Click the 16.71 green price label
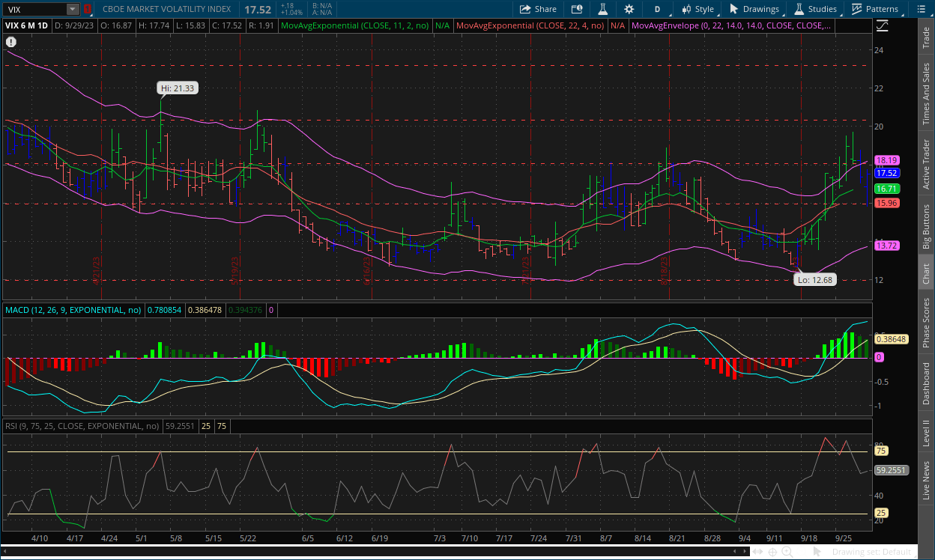This screenshot has height=560, width=935. [x=887, y=189]
